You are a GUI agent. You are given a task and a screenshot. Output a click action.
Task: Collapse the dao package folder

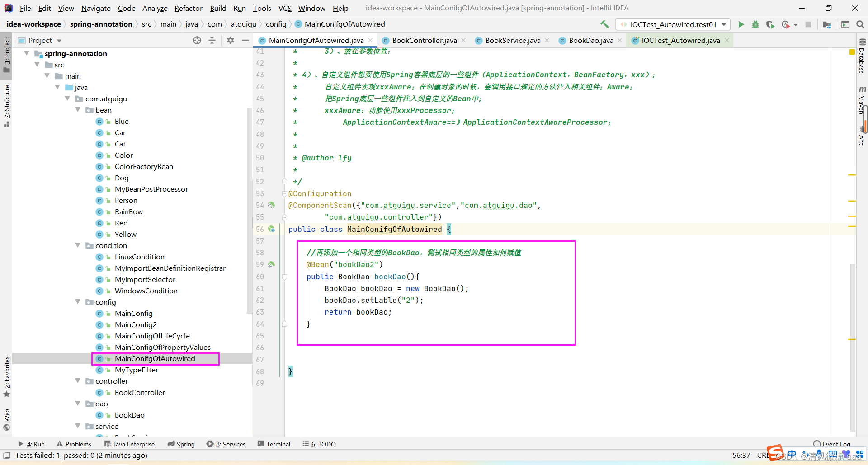(x=78, y=404)
